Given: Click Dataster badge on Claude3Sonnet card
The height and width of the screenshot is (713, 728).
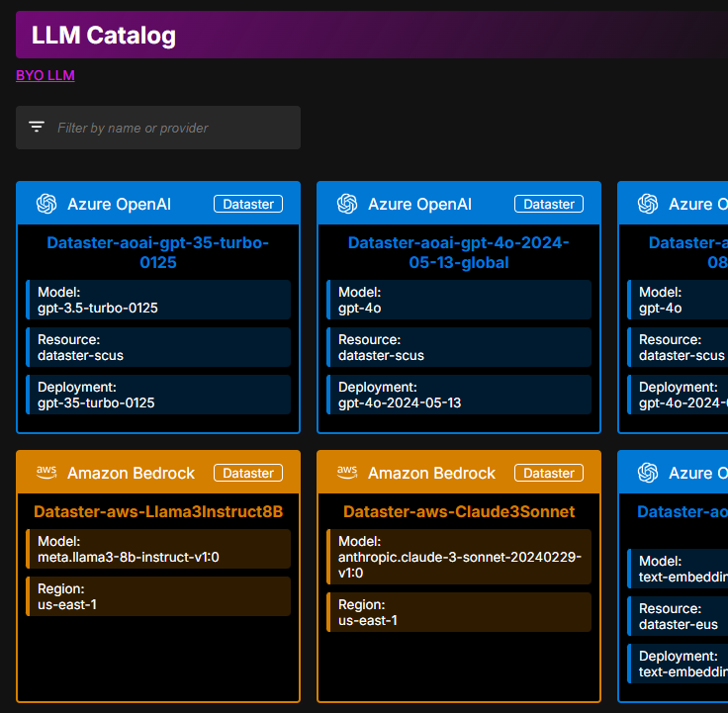Looking at the screenshot, I should pos(549,473).
